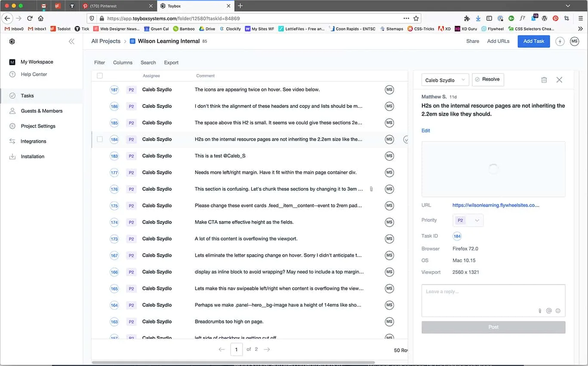Switch to the Pinterest browser tab

[x=117, y=6]
